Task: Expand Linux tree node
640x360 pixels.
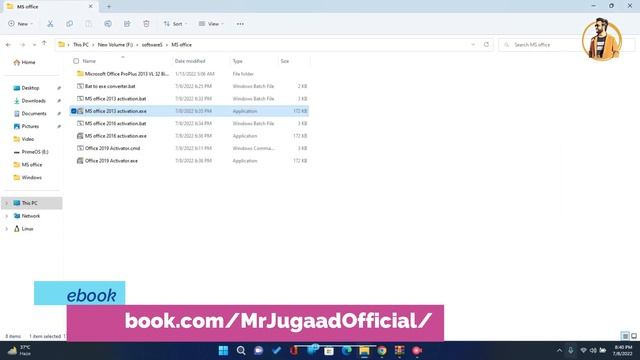Action: (7, 229)
